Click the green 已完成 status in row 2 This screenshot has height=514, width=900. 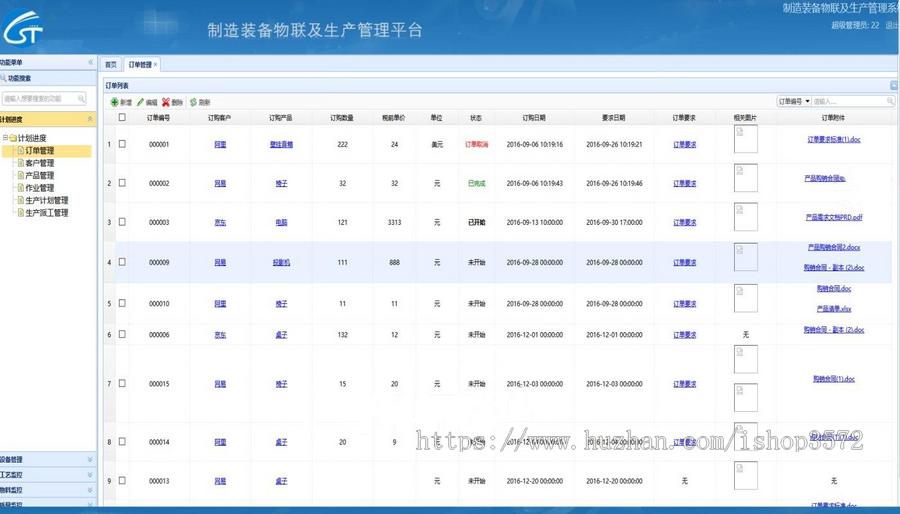click(x=476, y=184)
